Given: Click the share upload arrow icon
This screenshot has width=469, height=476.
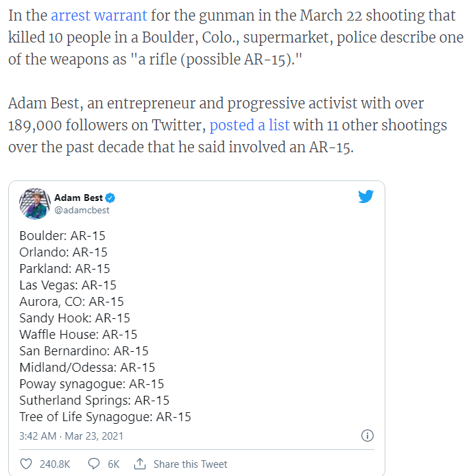Looking at the screenshot, I should point(140,464).
